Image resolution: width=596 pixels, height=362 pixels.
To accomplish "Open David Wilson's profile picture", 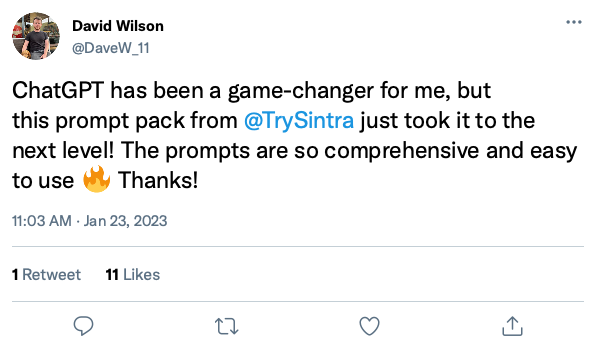I will tap(36, 36).
